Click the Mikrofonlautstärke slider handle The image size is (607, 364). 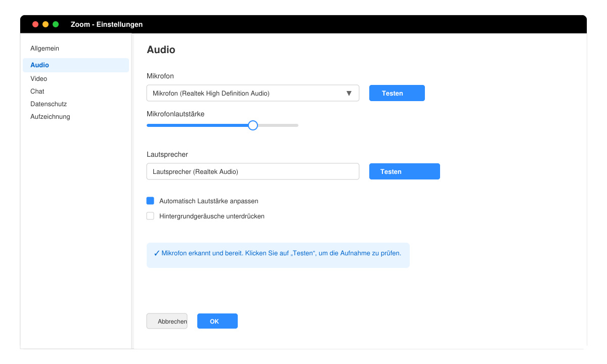point(253,125)
